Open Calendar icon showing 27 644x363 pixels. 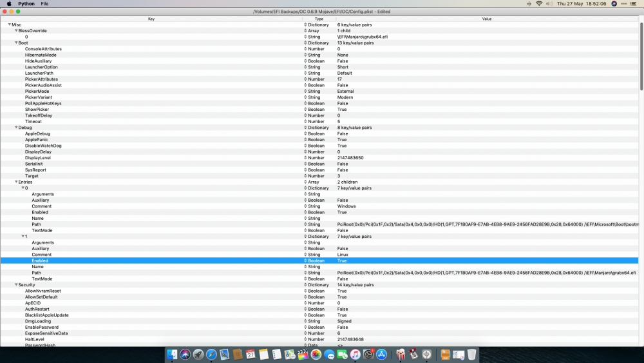pos(251,355)
